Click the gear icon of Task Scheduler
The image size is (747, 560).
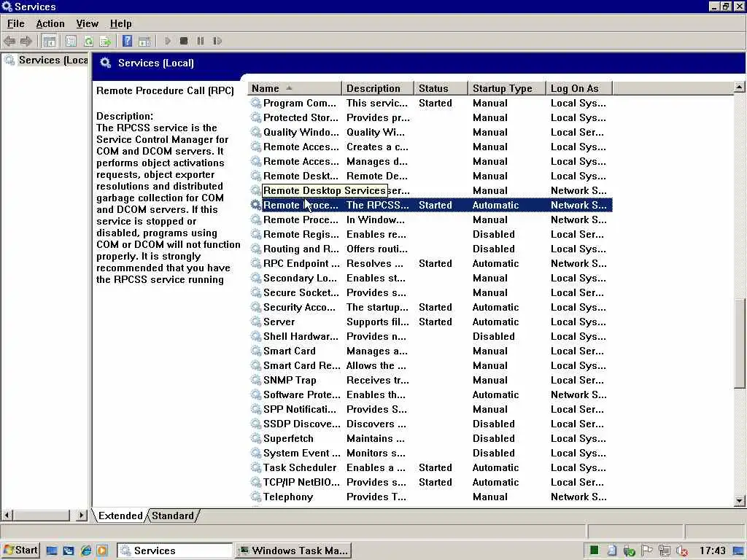coord(256,467)
